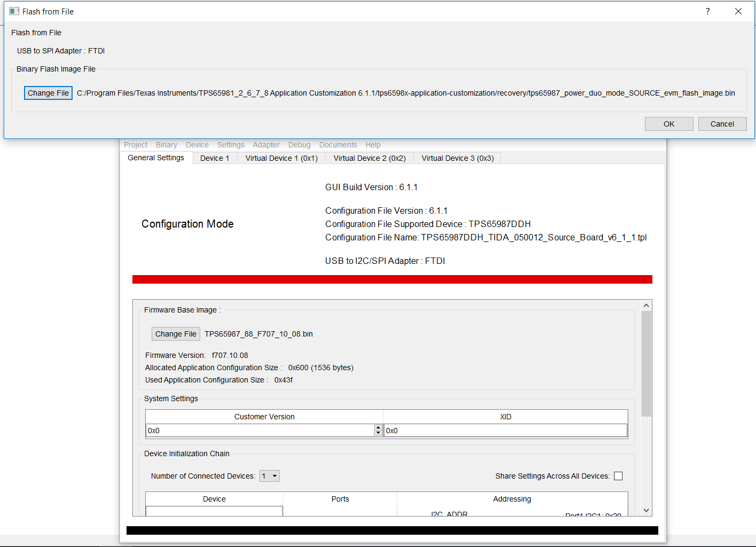
Task: Click the scroll up arrow of settings panel
Action: tap(646, 306)
